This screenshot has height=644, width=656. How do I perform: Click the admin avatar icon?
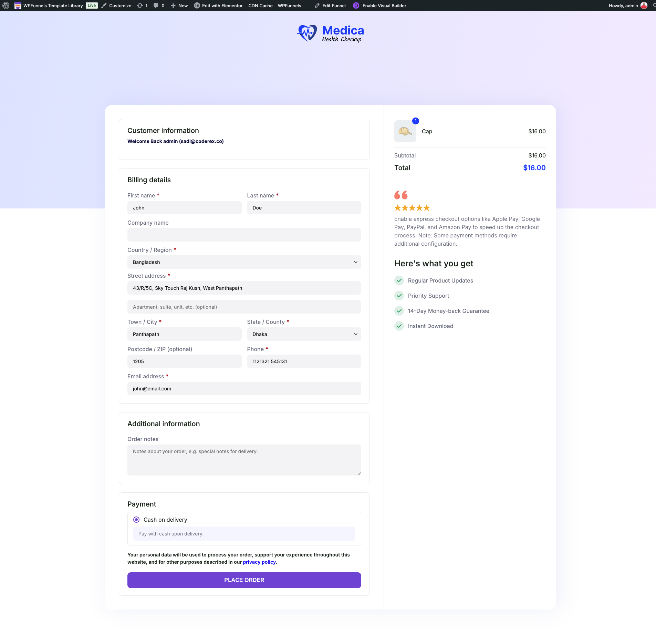tap(644, 6)
